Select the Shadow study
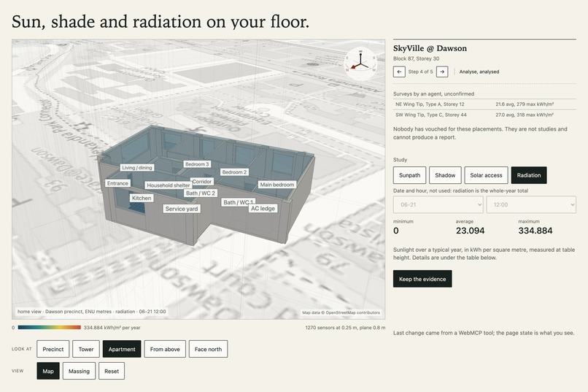Viewport: 588px width, 392px height. click(x=445, y=175)
